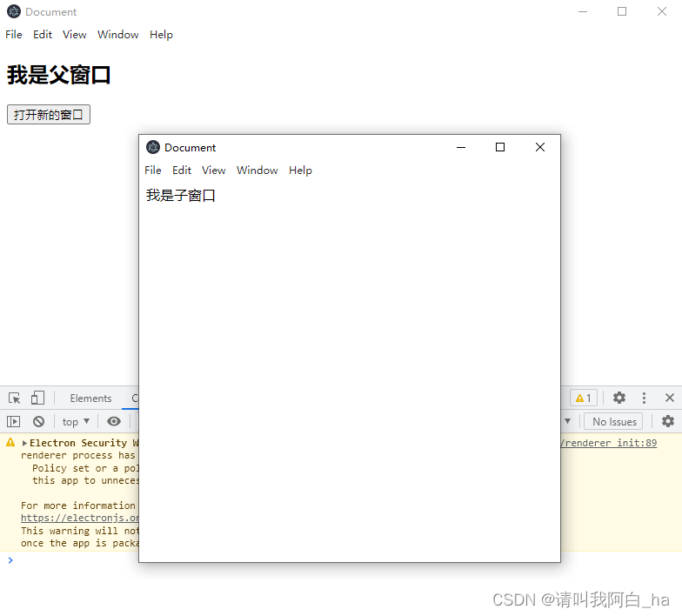The width and height of the screenshot is (682, 616).
Task: Click the warning count badge
Action: (x=583, y=398)
